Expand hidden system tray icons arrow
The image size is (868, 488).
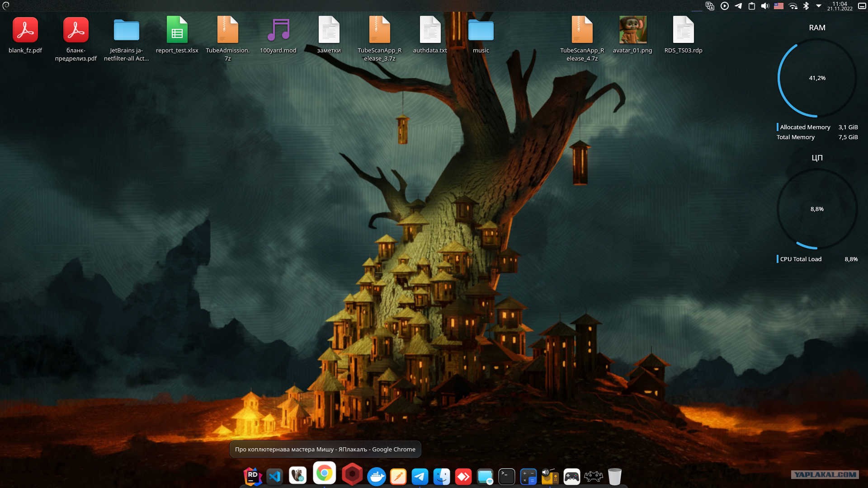click(819, 6)
